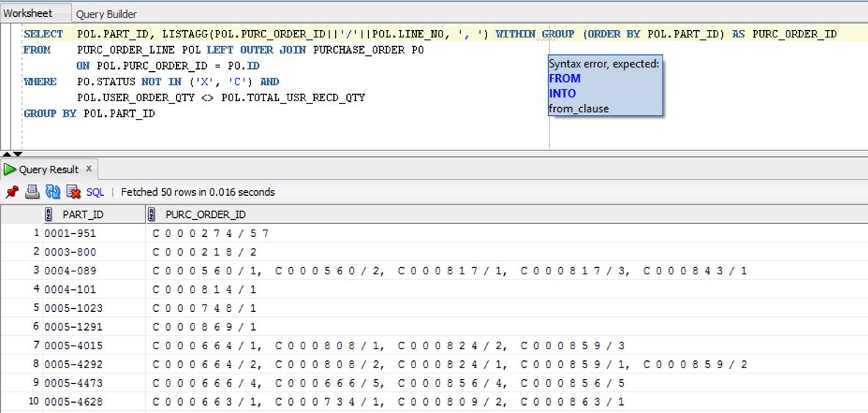Select the PURC_ORDER_ID cell of row 0005-4473
The width and height of the screenshot is (868, 413).
[506, 383]
